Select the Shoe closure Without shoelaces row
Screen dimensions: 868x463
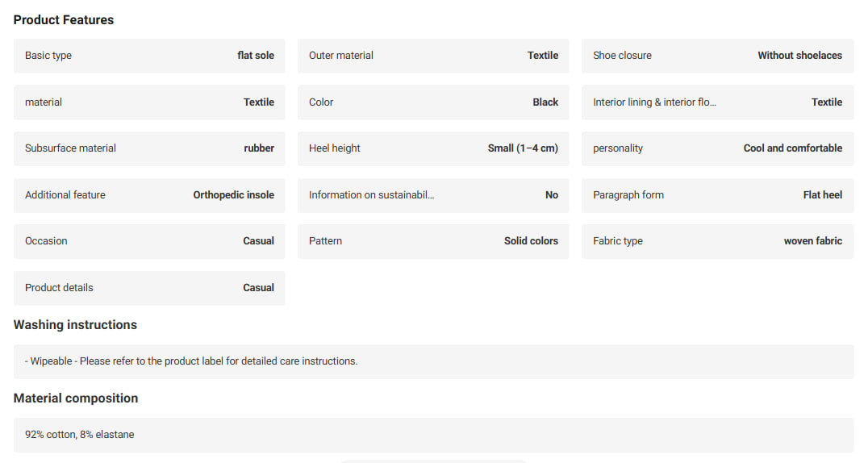(x=717, y=56)
